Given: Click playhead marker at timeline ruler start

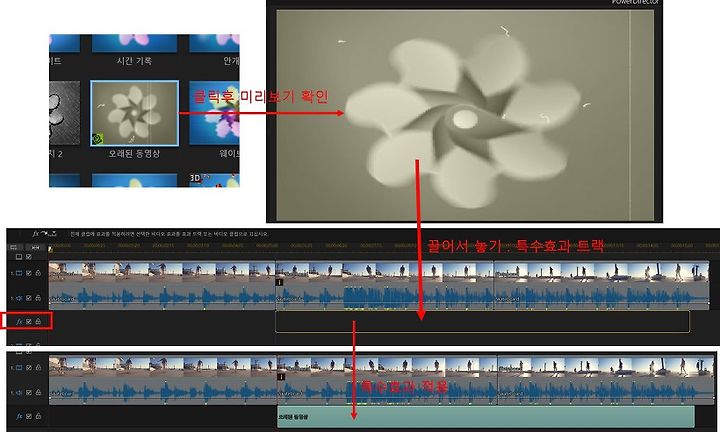Looking at the screenshot, I should (51, 249).
